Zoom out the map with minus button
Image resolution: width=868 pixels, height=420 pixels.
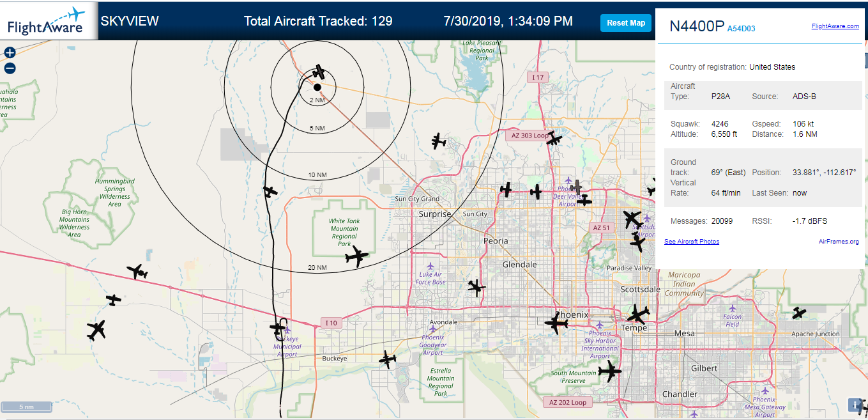pyautogui.click(x=10, y=68)
